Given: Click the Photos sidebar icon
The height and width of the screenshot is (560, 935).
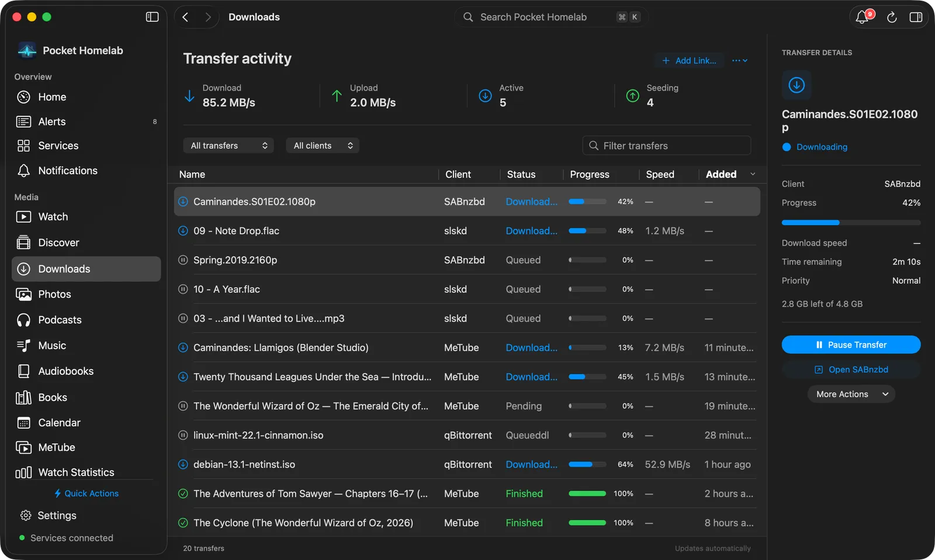Looking at the screenshot, I should tap(23, 294).
